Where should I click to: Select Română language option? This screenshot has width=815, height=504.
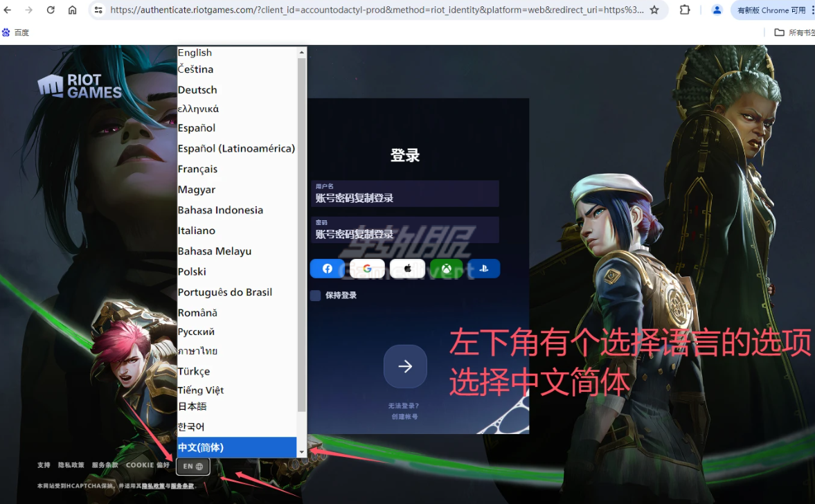click(x=237, y=313)
